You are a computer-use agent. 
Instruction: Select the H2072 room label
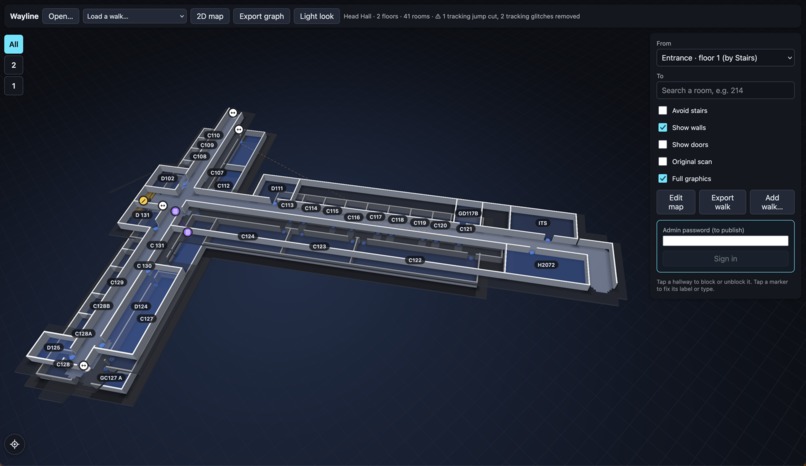pyautogui.click(x=546, y=265)
